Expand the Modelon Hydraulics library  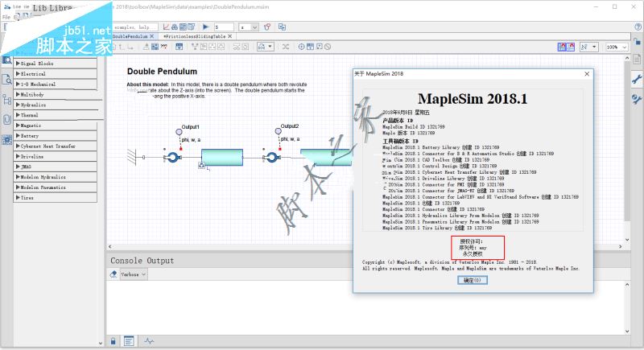pyautogui.click(x=56, y=177)
